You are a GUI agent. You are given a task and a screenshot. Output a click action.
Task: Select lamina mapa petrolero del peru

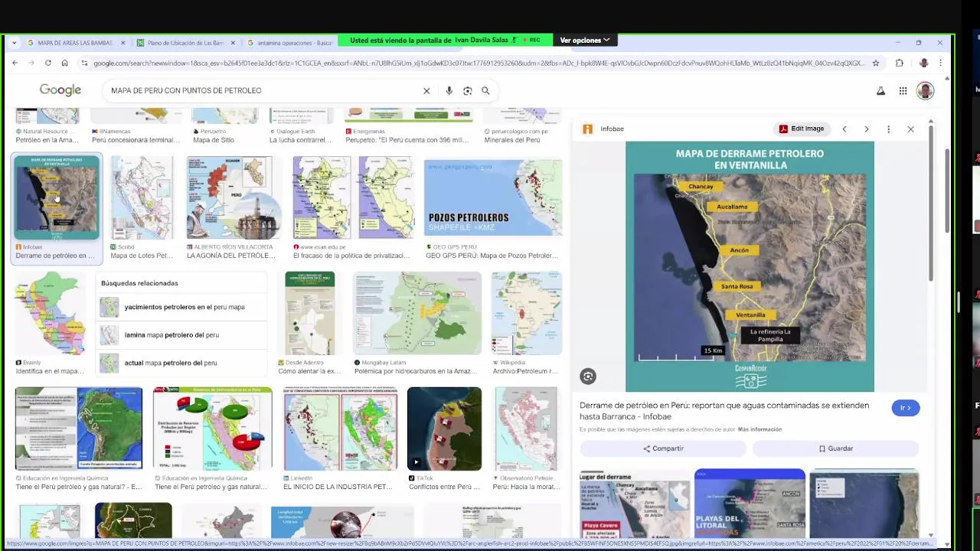click(183, 335)
